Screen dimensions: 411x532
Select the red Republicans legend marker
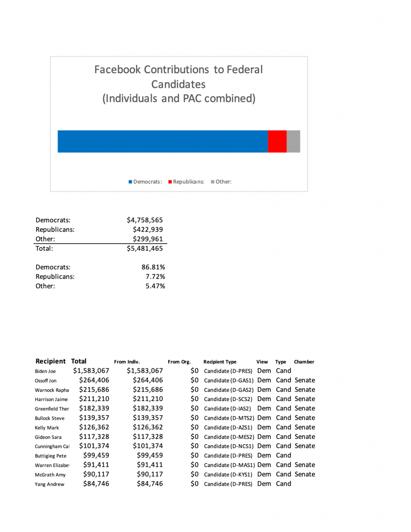170,182
